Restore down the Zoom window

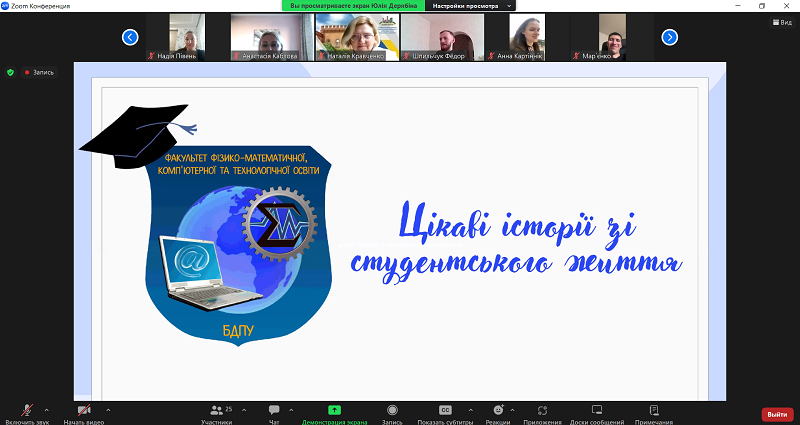point(762,6)
